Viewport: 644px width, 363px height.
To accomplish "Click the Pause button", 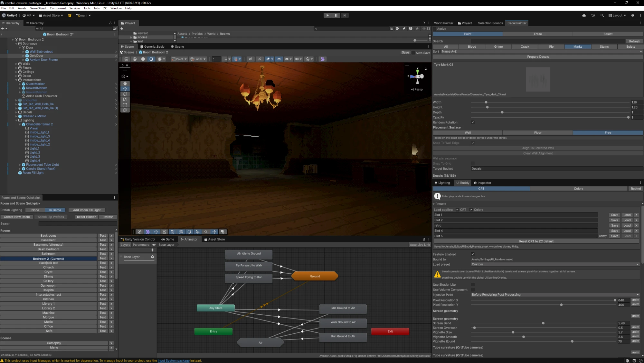I will [336, 15].
